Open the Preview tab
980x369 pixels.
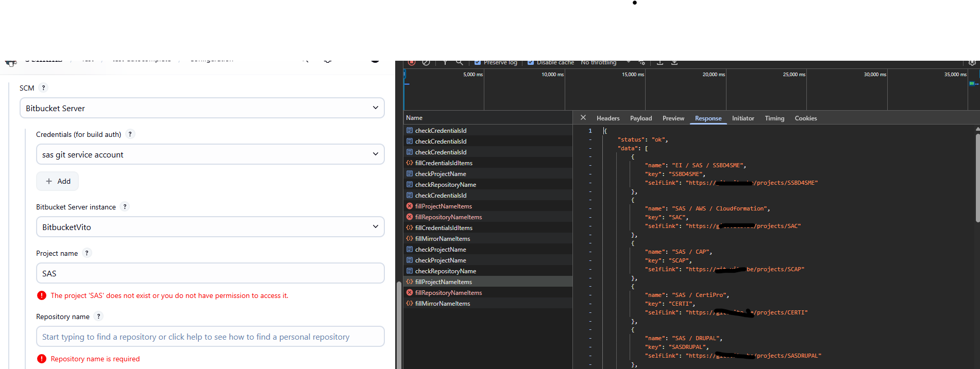pyautogui.click(x=673, y=118)
